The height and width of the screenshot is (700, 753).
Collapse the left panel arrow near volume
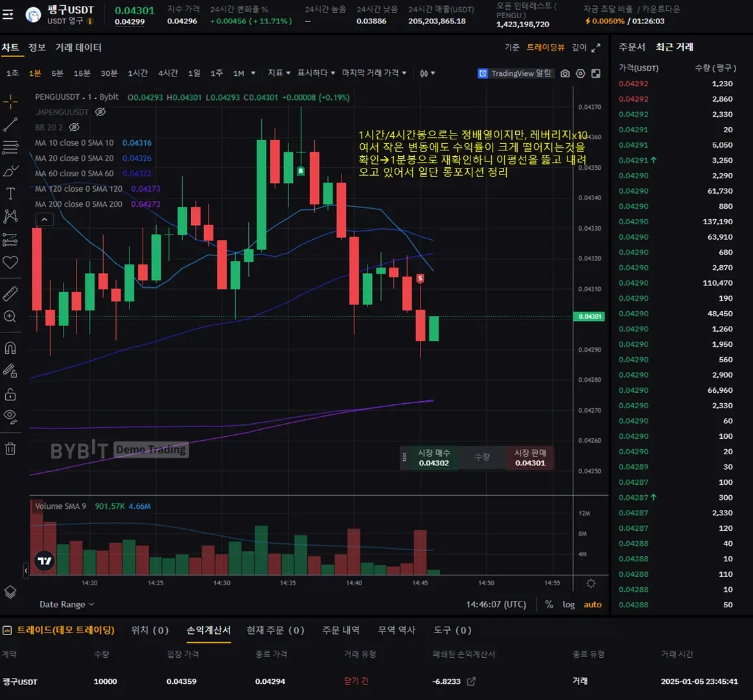pos(26,570)
